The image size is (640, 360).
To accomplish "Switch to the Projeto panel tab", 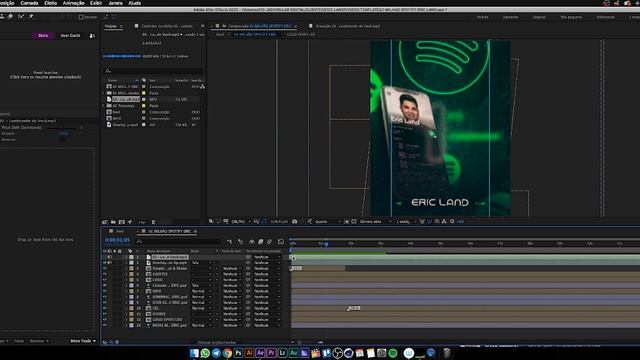I will (x=110, y=26).
